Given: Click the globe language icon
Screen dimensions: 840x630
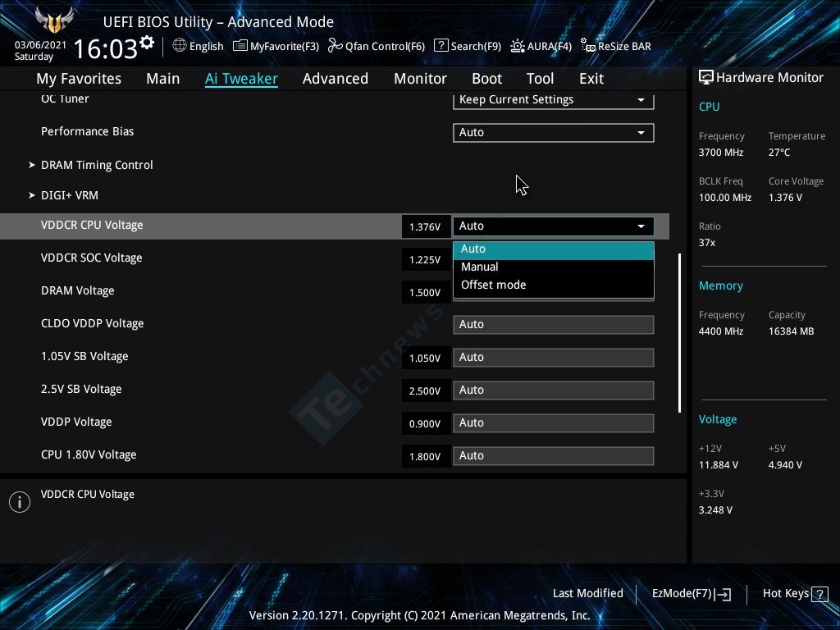Looking at the screenshot, I should tap(180, 46).
